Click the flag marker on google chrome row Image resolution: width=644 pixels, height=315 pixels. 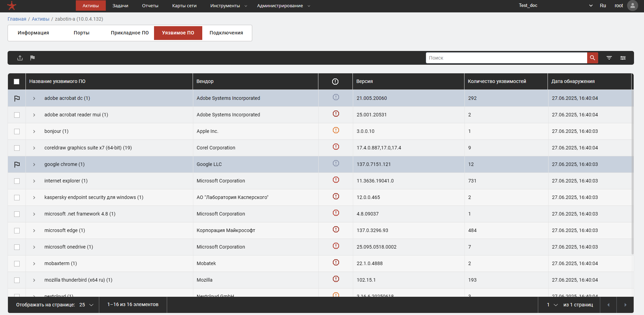[17, 165]
